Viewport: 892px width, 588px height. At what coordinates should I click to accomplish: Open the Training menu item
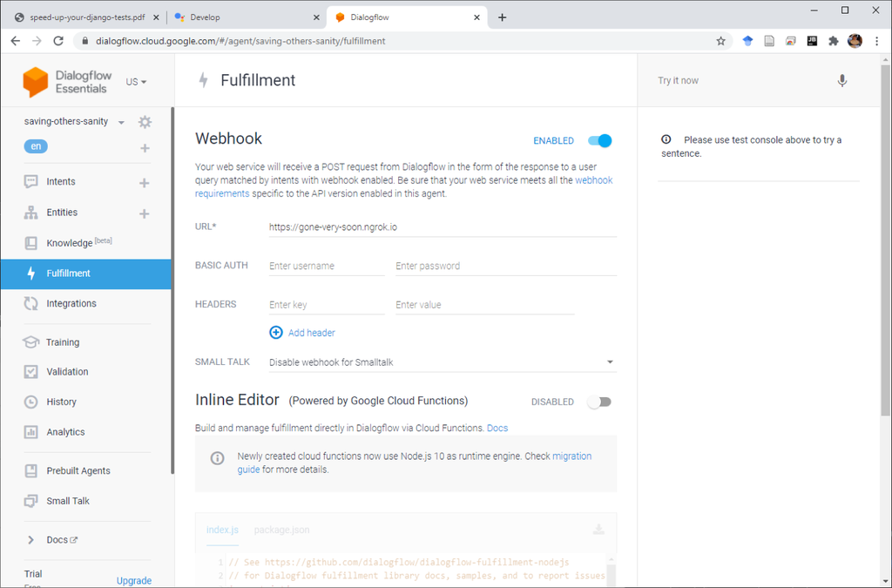(63, 342)
